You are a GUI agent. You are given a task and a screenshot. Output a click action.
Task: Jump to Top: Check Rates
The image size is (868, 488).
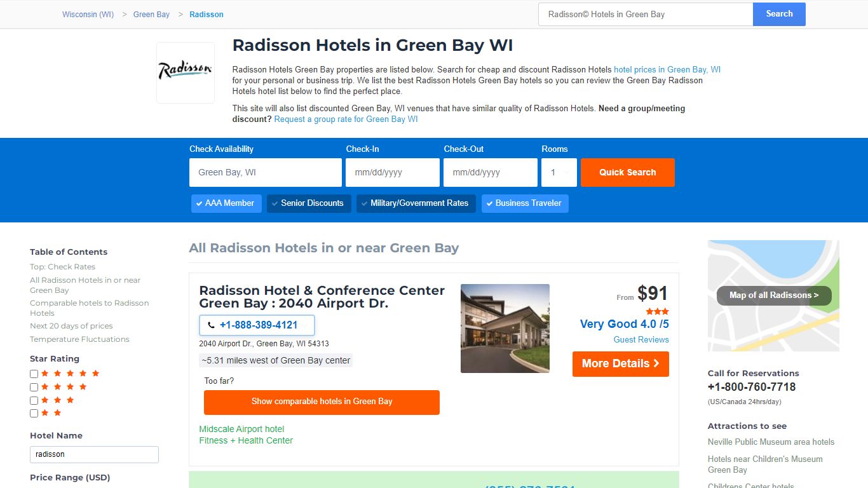pyautogui.click(x=62, y=267)
